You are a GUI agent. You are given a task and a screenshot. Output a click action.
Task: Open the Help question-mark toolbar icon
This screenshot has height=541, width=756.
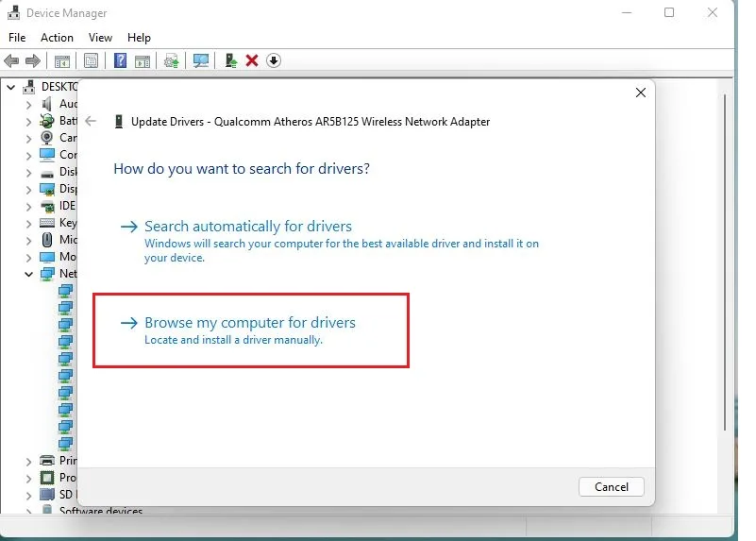[120, 60]
